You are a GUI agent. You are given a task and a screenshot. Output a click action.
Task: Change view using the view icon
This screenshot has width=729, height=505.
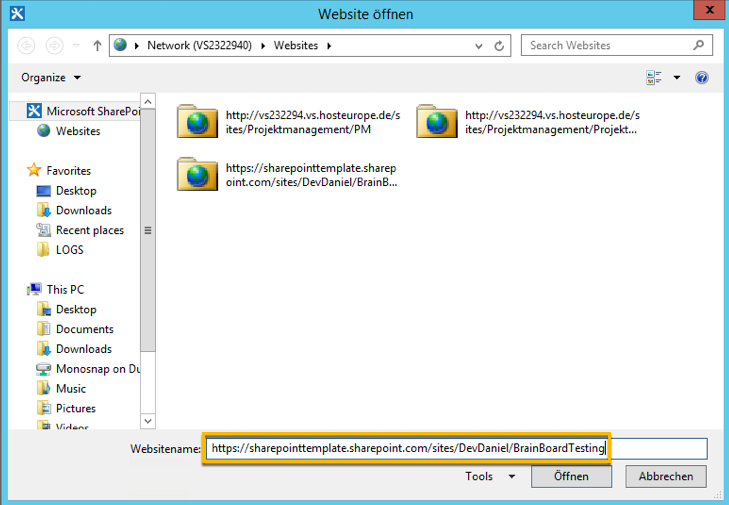click(654, 78)
